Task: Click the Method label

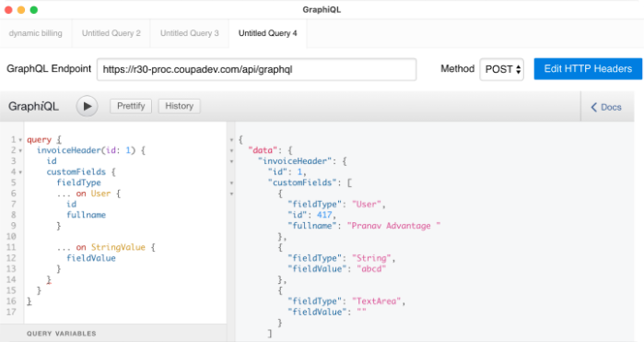Action: click(458, 68)
